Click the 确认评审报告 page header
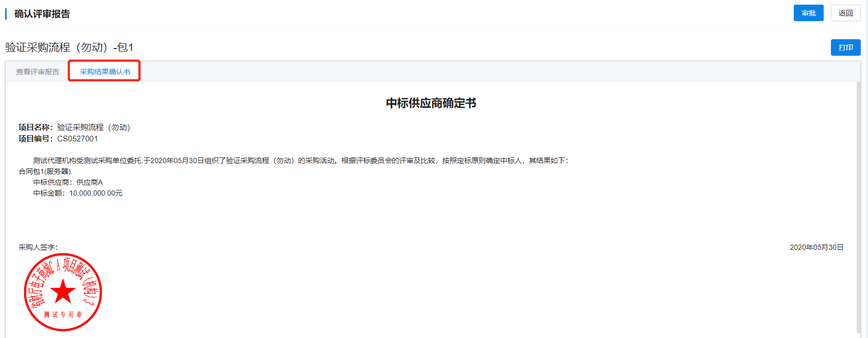Viewport: 868px width, 338px height. pyautogui.click(x=42, y=14)
